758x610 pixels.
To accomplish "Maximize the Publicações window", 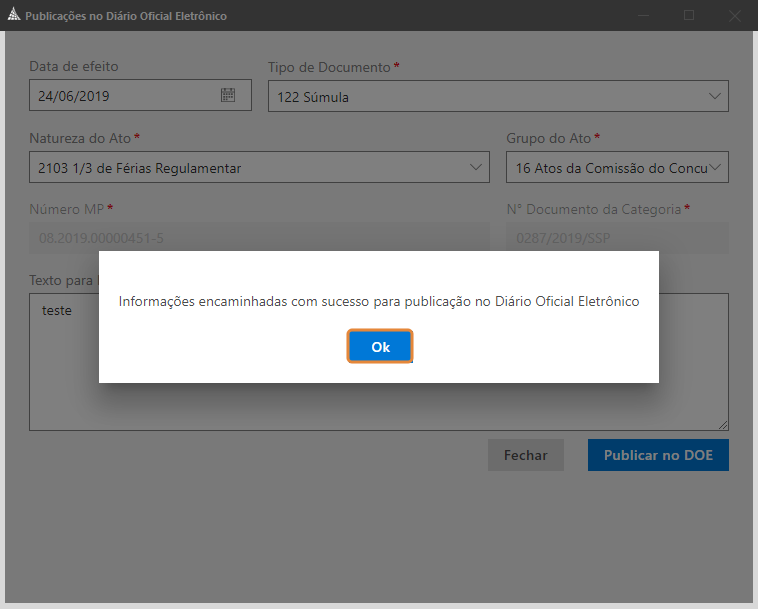I will point(689,15).
